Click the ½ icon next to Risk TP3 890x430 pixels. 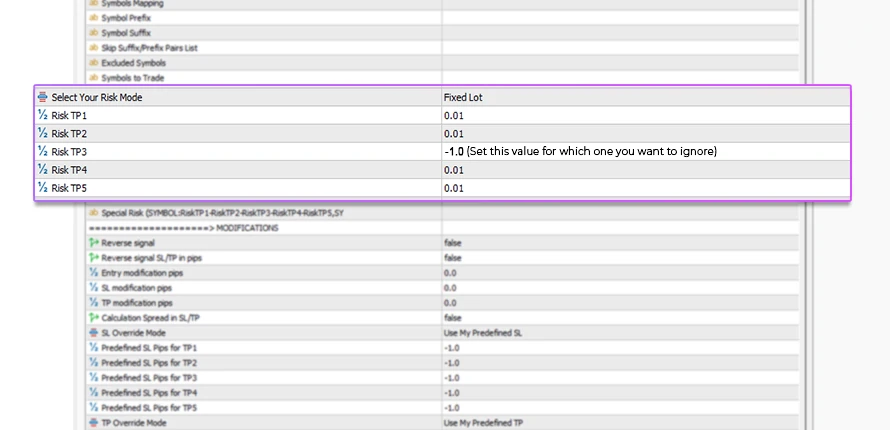[42, 152]
